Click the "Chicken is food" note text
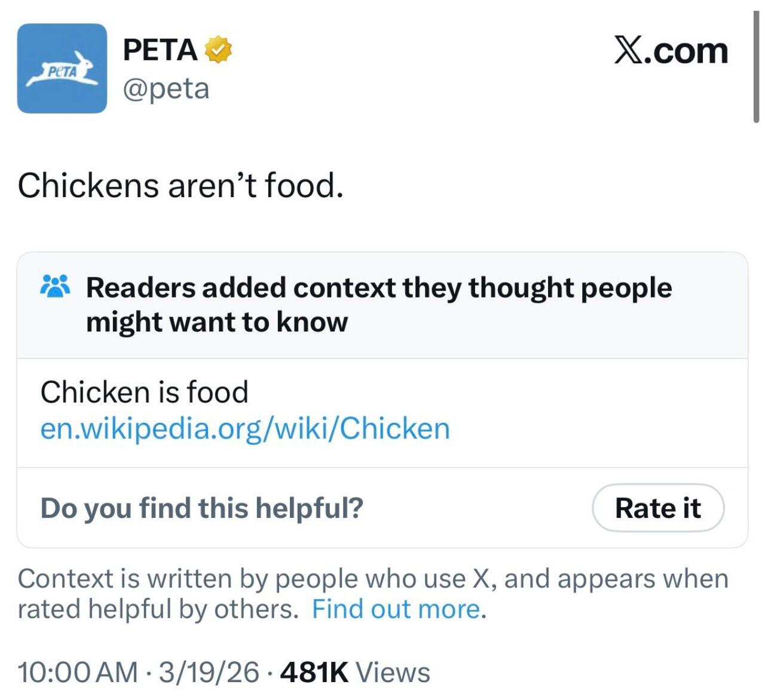 (144, 392)
